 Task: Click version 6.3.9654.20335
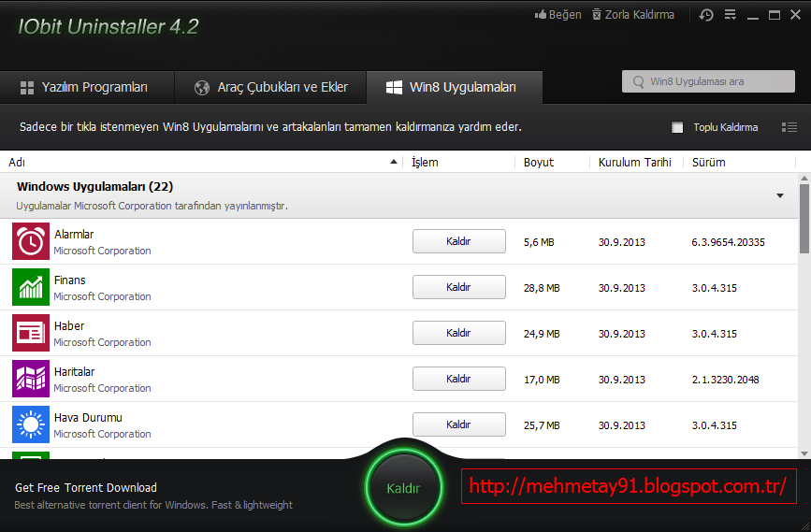(729, 242)
